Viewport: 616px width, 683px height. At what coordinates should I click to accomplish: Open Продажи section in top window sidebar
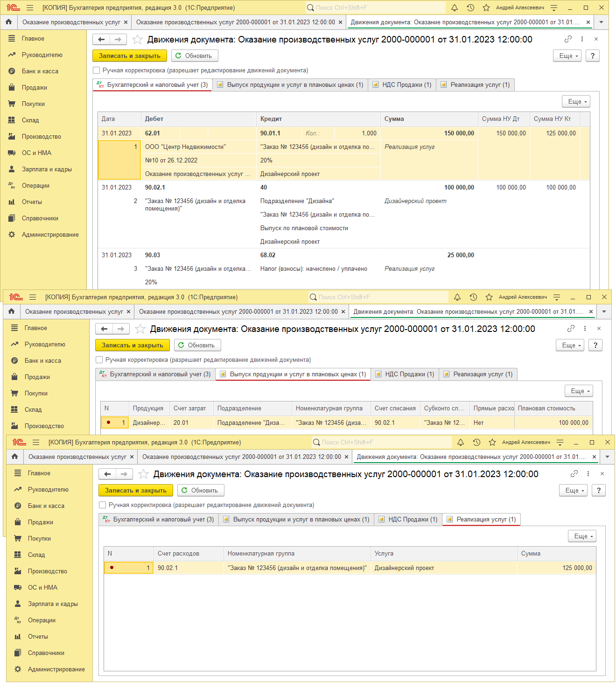[x=34, y=87]
